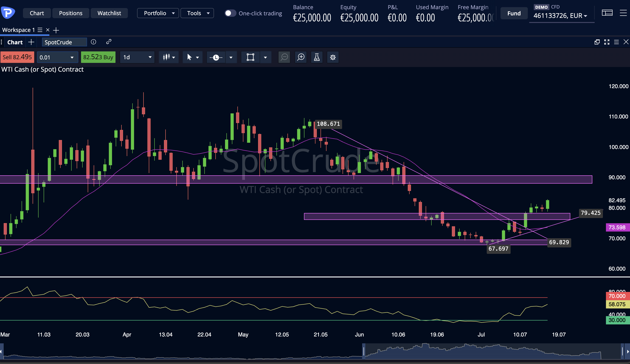This screenshot has width=630, height=364.
Task: Open the Watchlist tab
Action: (109, 13)
